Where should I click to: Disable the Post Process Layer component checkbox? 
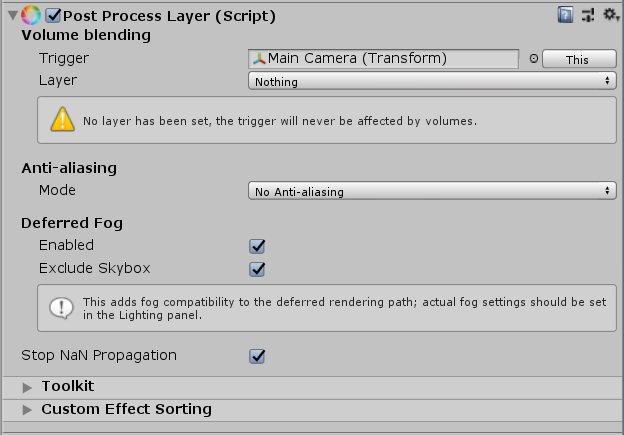coord(53,16)
